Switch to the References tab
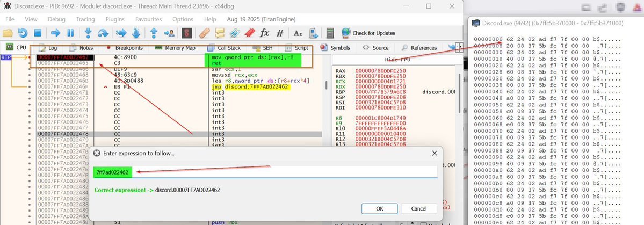The width and height of the screenshot is (644, 225). [x=419, y=48]
